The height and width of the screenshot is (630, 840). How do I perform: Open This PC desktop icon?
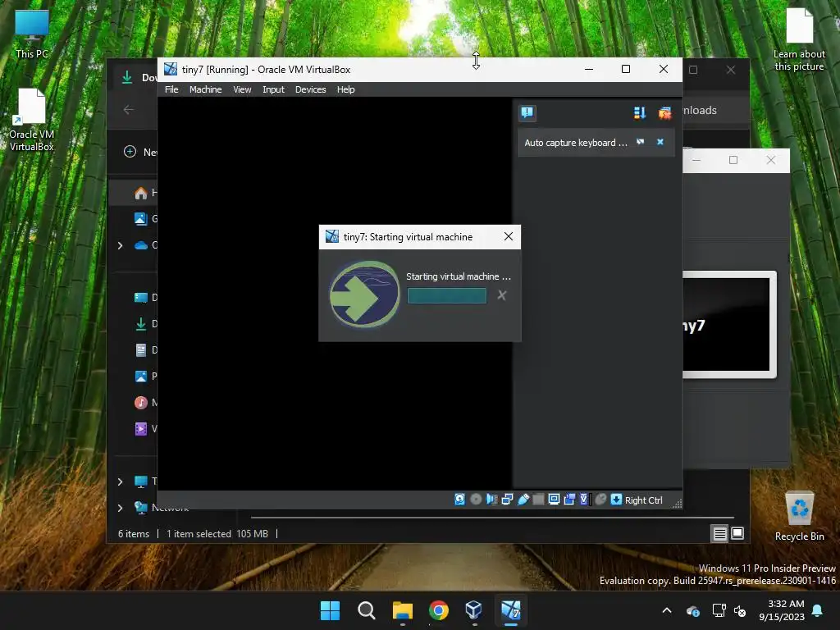pyautogui.click(x=32, y=34)
